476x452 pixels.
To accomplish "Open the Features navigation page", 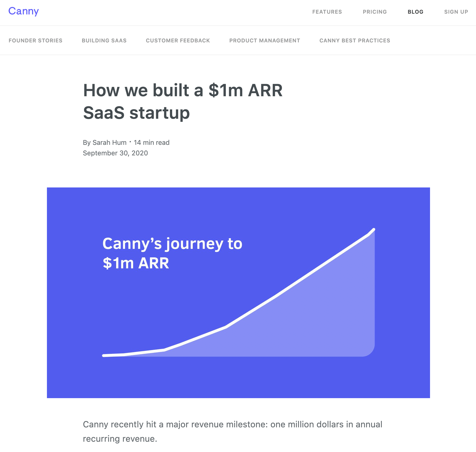I will point(327,11).
